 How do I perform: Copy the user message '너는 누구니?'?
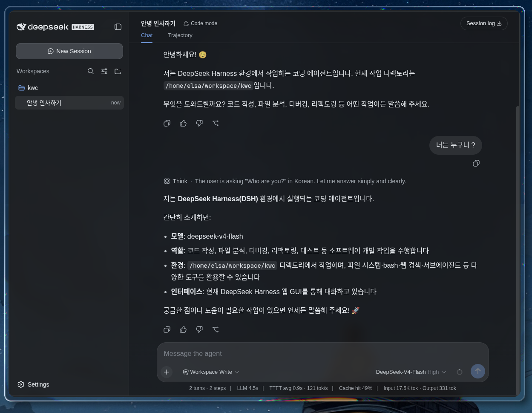(476, 163)
